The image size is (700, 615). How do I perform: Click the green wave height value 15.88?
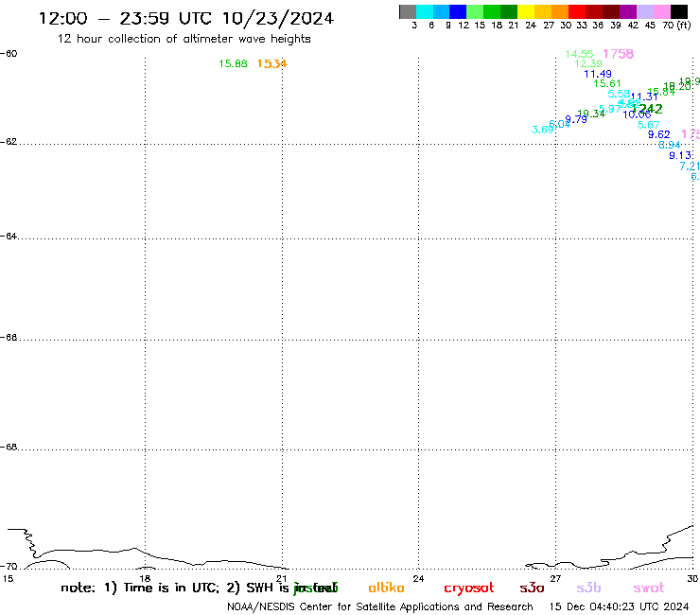[x=233, y=64]
